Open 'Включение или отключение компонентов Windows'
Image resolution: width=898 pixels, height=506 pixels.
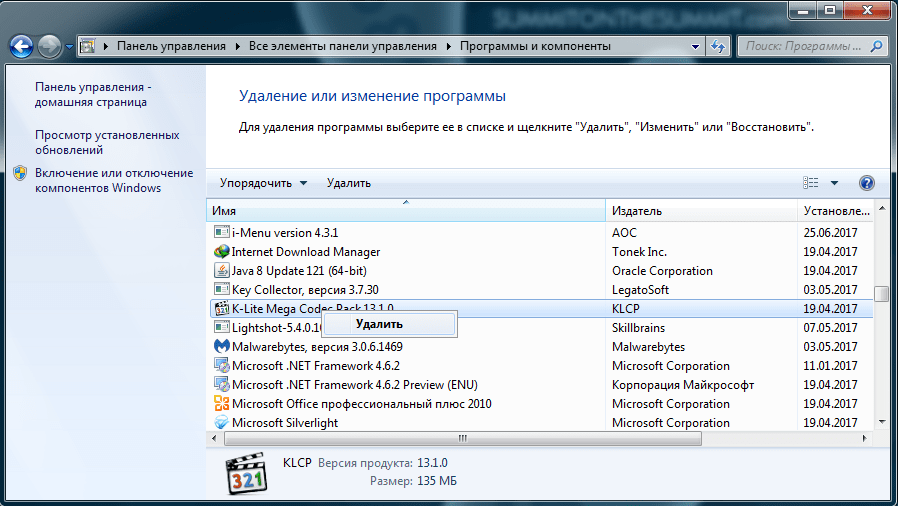[x=114, y=180]
